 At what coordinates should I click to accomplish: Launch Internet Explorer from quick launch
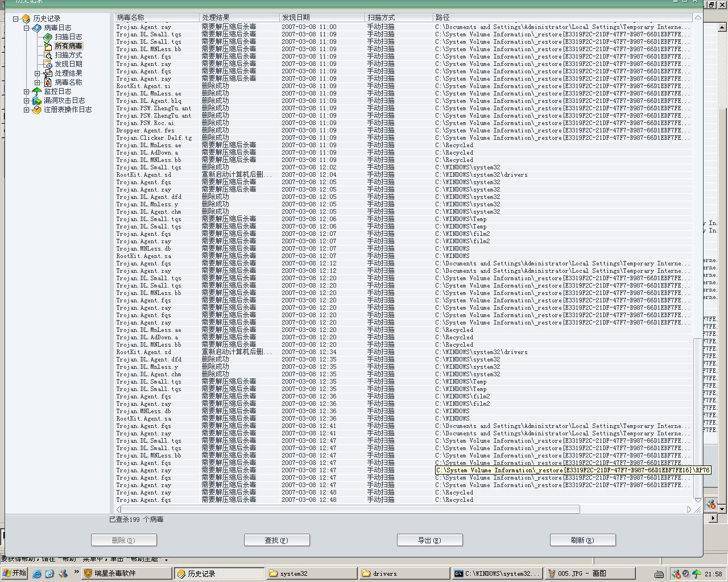pyautogui.click(x=37, y=574)
